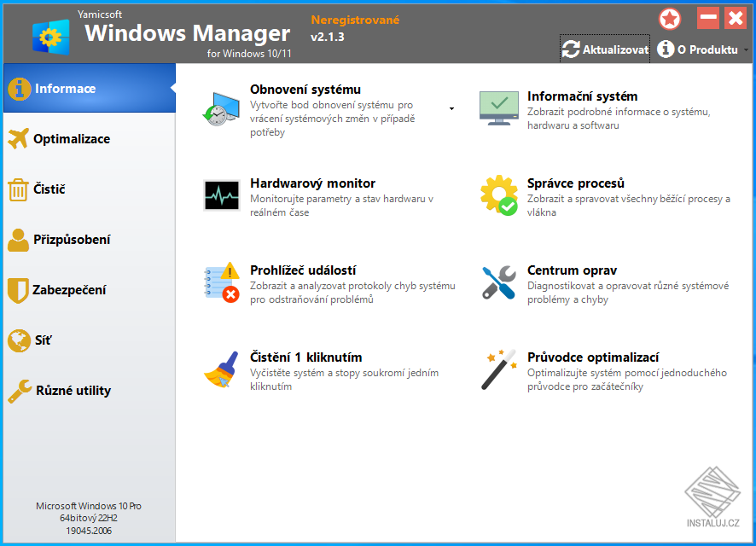Click the info circle icon by O Produktu
The width and height of the screenshot is (756, 546).
tap(666, 49)
